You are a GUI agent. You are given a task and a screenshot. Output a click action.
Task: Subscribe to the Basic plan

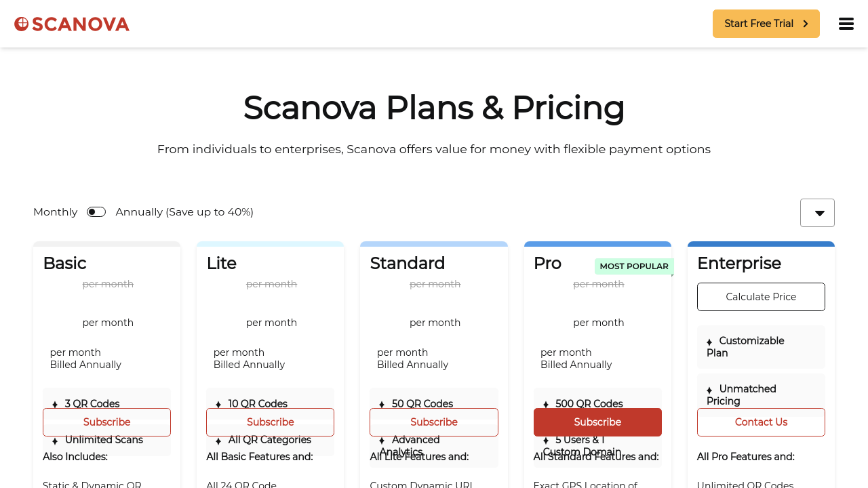click(x=106, y=422)
